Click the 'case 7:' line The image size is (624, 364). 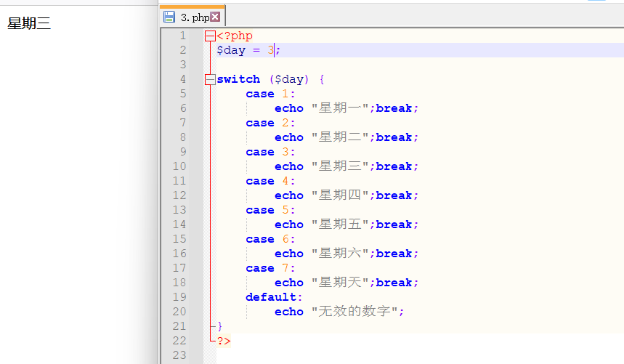pyautogui.click(x=270, y=268)
